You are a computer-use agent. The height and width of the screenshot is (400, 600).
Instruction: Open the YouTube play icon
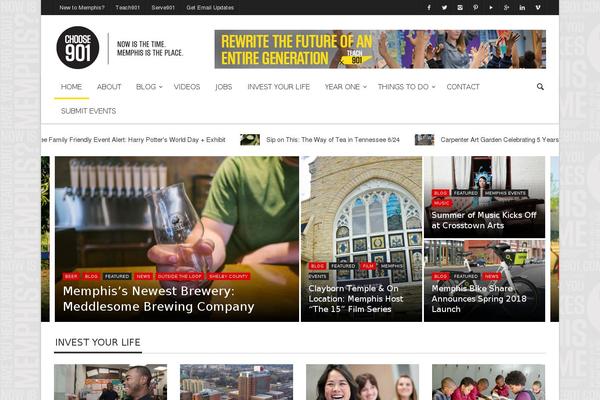[x=491, y=8]
